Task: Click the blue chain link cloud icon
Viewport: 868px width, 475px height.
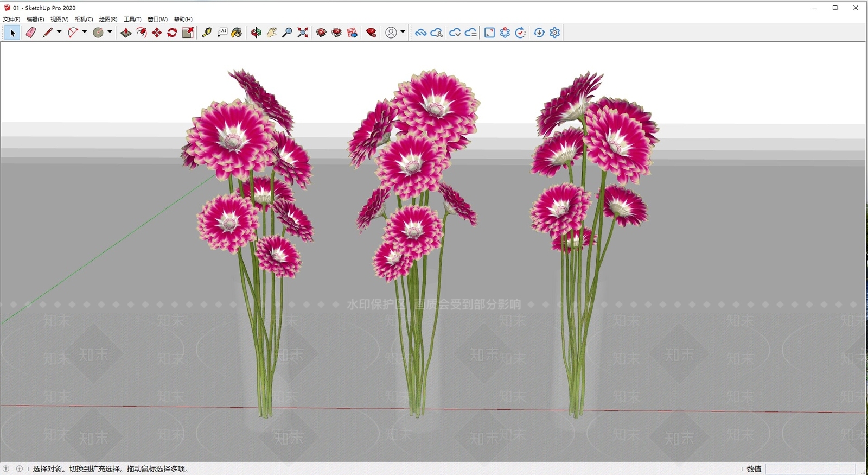Action: pyautogui.click(x=420, y=33)
